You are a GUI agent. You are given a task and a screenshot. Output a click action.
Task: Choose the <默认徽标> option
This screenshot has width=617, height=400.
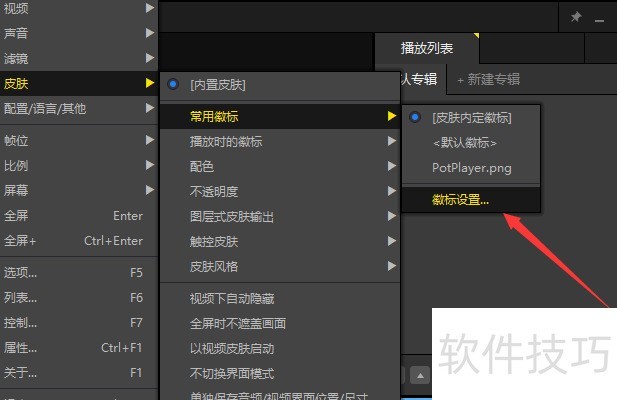tap(471, 143)
